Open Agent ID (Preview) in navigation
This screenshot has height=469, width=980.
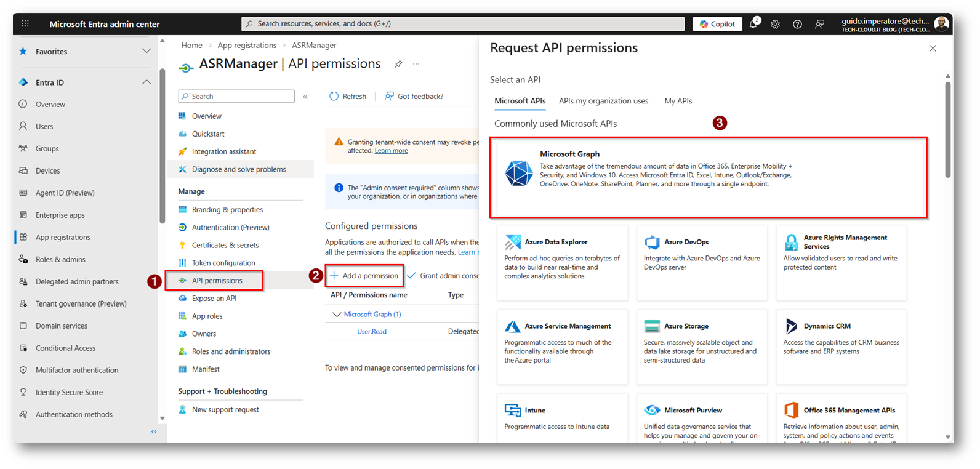pyautogui.click(x=65, y=193)
